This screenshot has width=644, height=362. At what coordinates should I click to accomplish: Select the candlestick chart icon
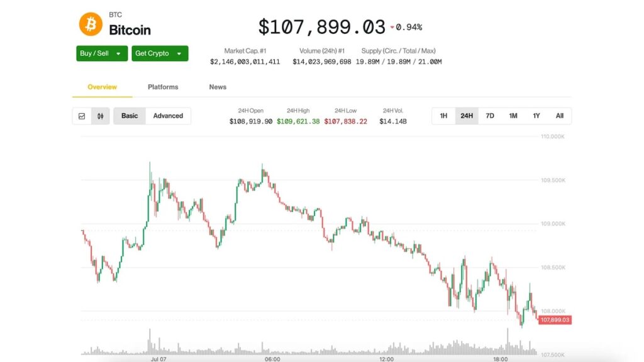pyautogui.click(x=100, y=116)
